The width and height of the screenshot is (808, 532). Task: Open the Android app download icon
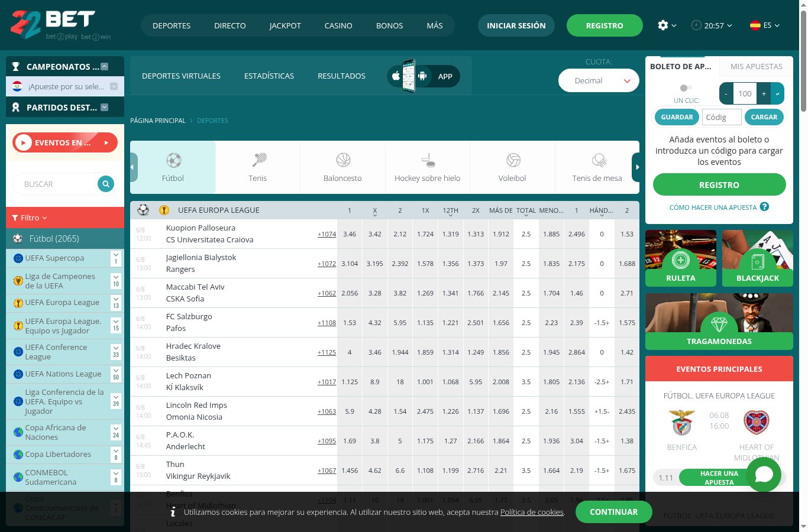tap(422, 76)
